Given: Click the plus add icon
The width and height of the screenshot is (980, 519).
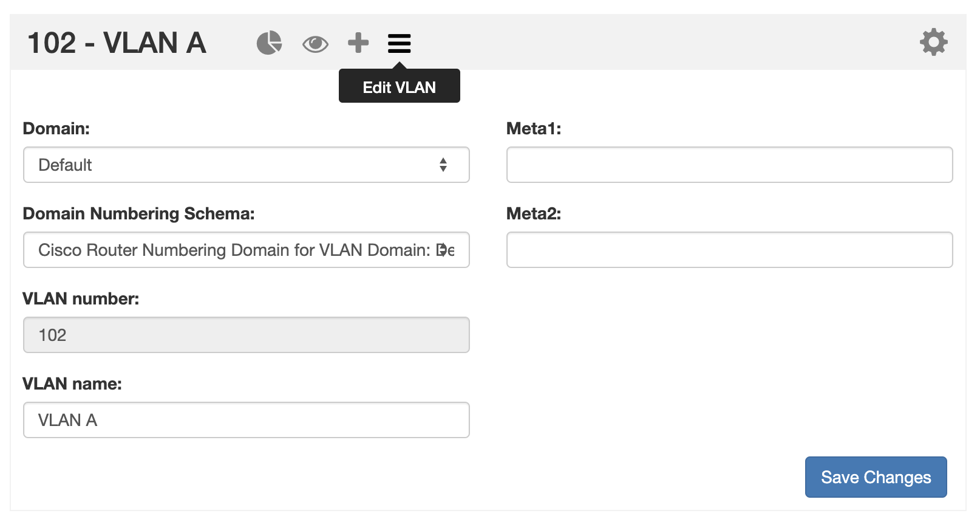Looking at the screenshot, I should click(x=358, y=43).
